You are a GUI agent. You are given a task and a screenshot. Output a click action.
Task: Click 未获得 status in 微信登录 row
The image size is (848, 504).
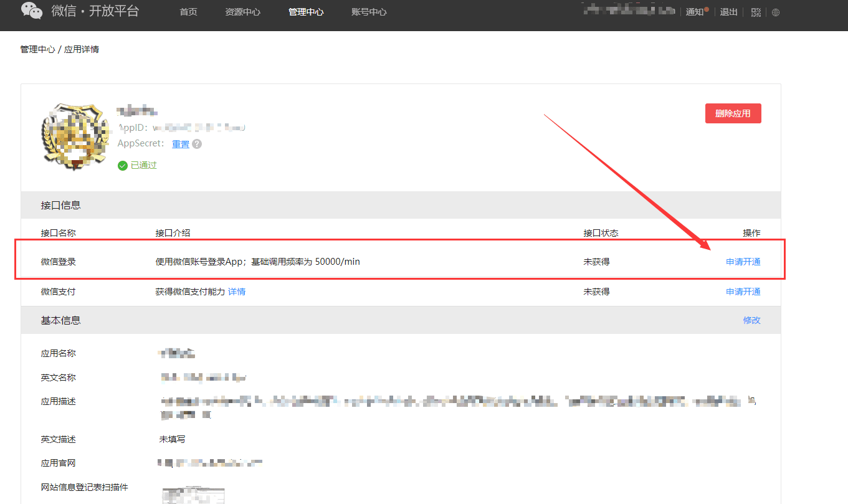click(597, 262)
